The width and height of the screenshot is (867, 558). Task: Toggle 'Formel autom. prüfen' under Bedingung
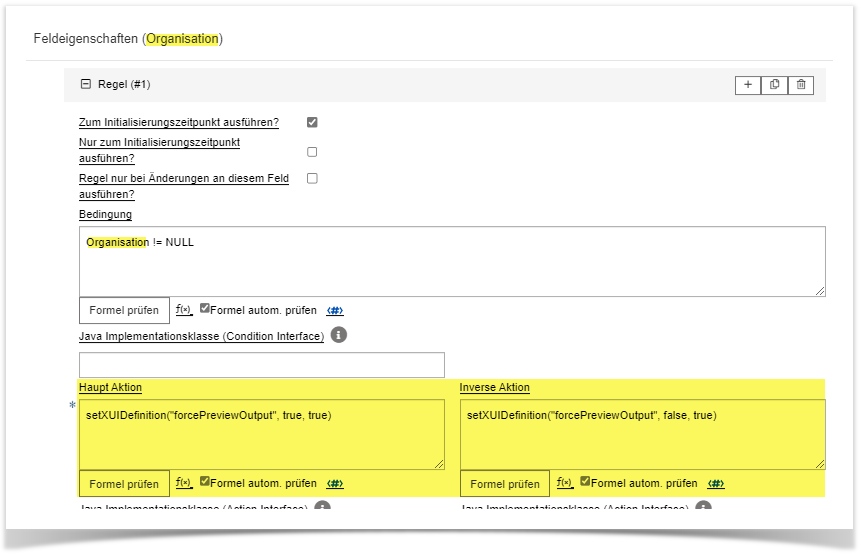coord(205,309)
